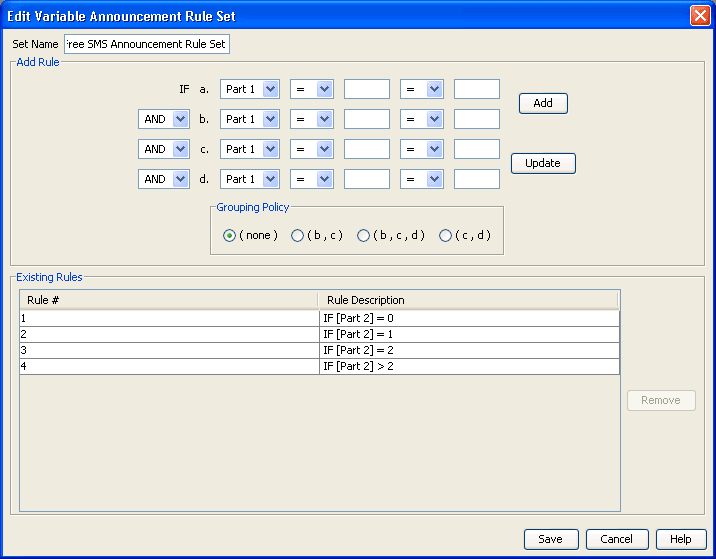The height and width of the screenshot is (559, 716).
Task: Click the second value field in row b
Action: click(477, 119)
